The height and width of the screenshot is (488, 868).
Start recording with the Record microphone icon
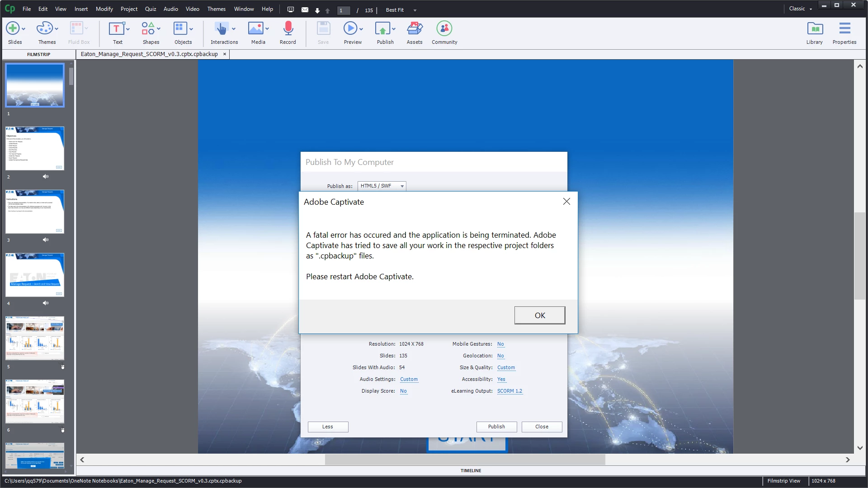[x=288, y=28]
